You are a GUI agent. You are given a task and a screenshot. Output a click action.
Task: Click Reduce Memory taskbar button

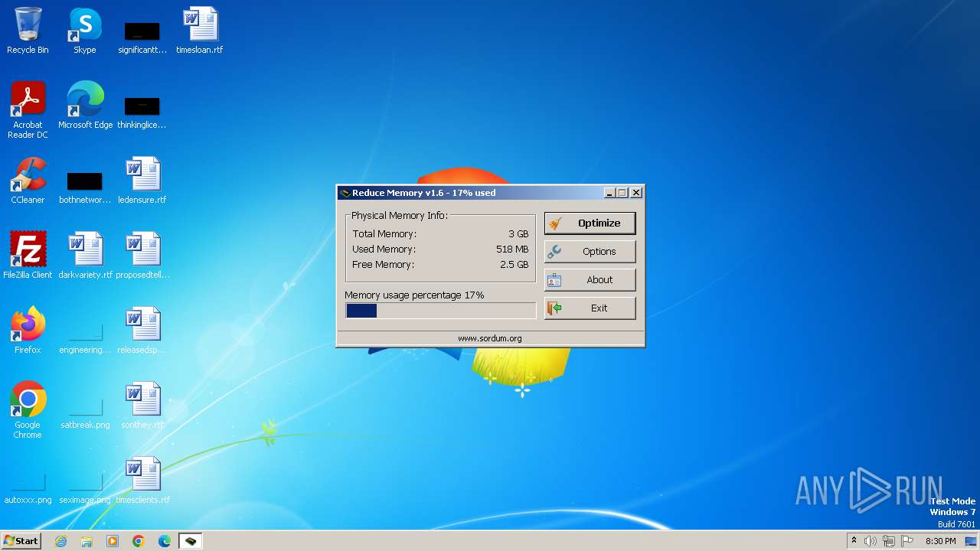[x=191, y=541]
